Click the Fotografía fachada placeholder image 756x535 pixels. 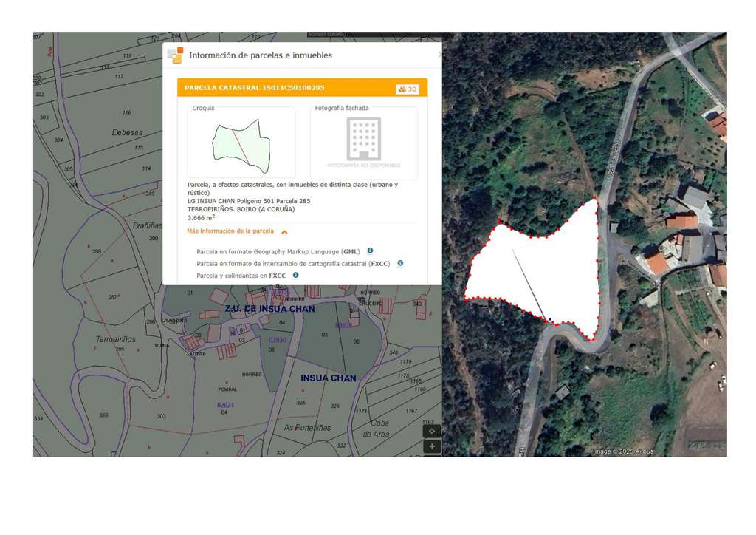click(x=363, y=143)
